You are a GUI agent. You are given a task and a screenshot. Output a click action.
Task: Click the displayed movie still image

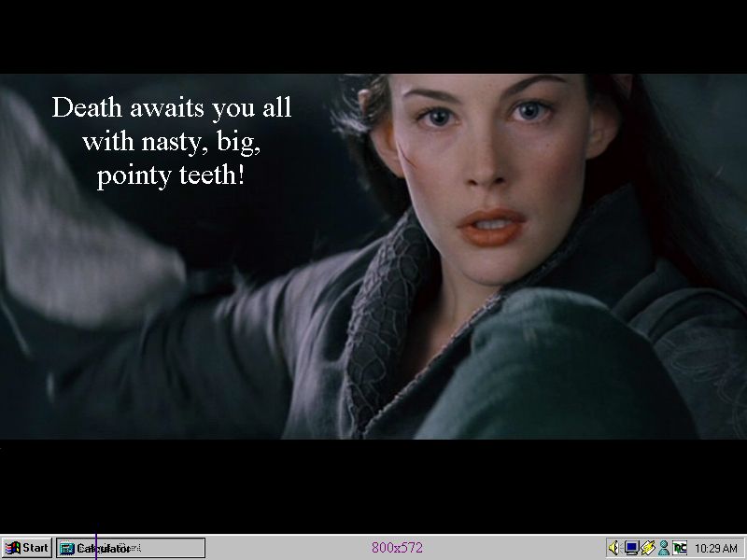373,256
